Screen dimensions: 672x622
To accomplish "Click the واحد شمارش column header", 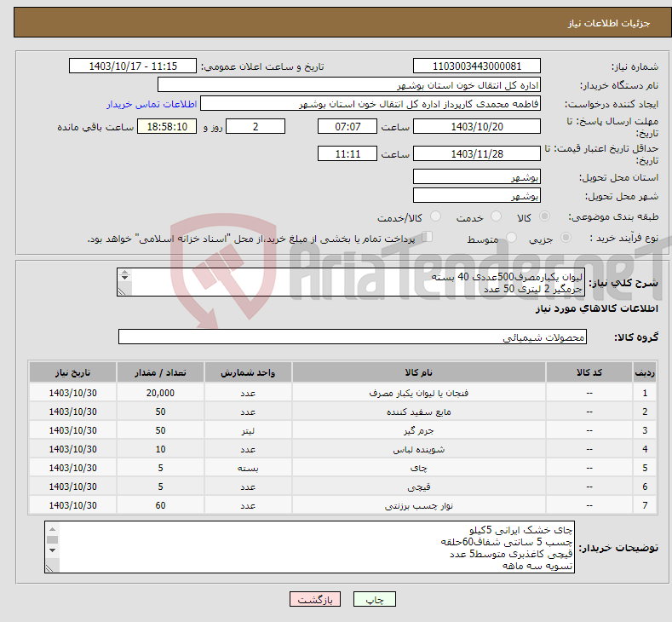I will (248, 372).
